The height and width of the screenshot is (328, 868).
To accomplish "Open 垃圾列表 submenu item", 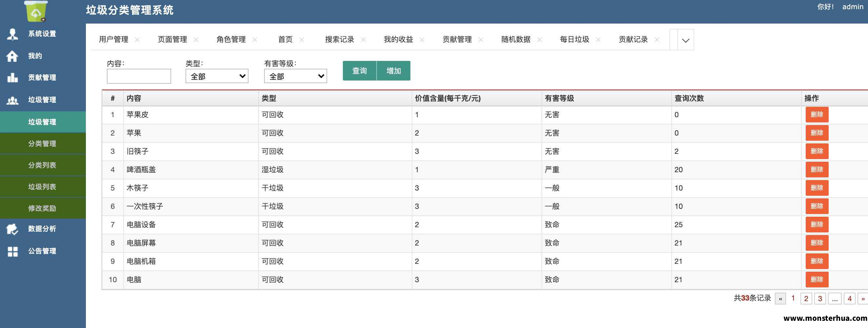I will [x=43, y=187].
